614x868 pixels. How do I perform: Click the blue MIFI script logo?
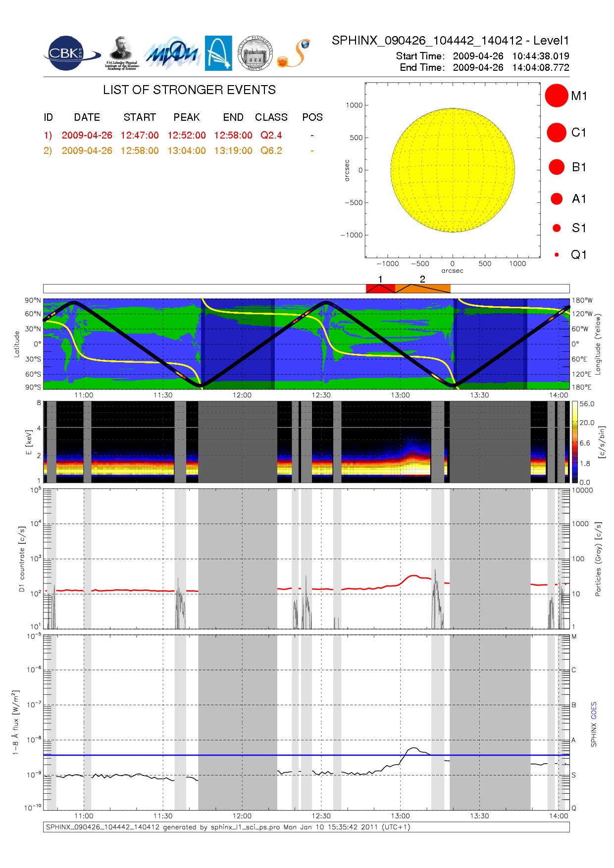(172, 53)
